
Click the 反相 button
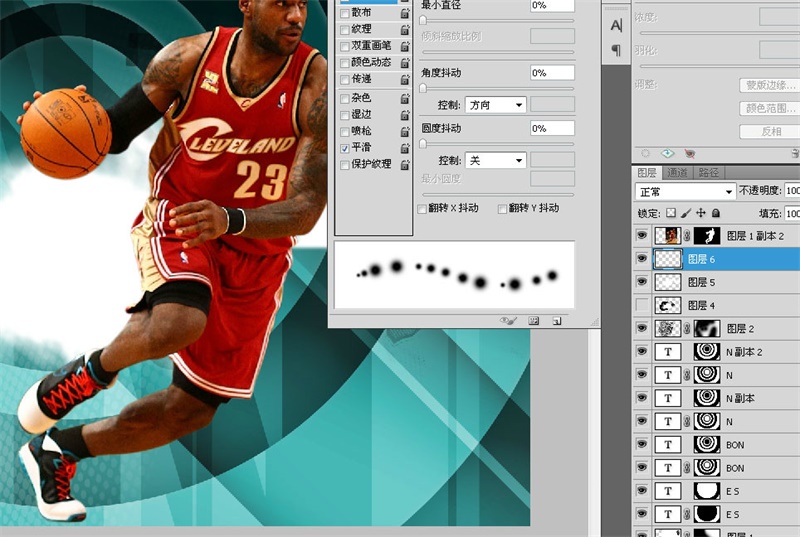tap(771, 131)
